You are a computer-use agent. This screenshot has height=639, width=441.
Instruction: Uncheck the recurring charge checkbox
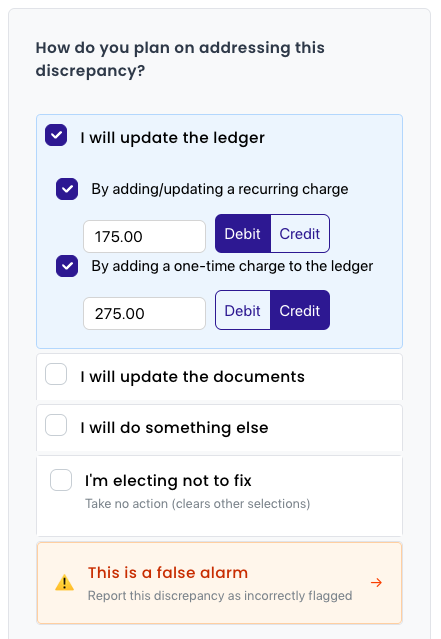click(x=67, y=189)
